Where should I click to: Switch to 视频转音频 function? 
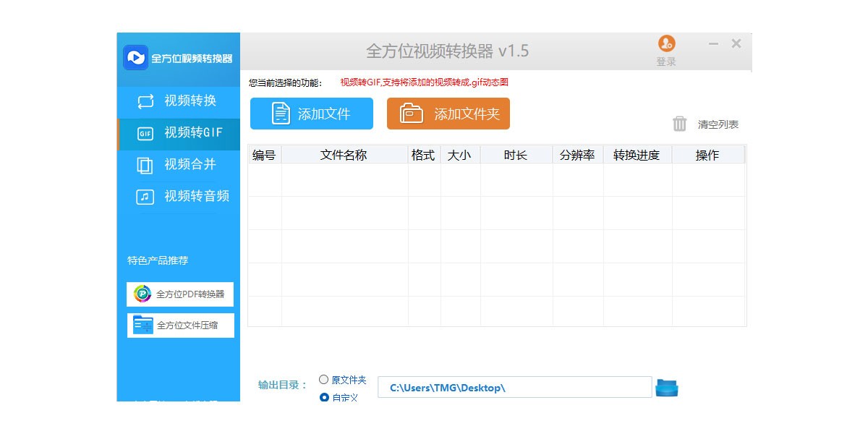(x=179, y=197)
